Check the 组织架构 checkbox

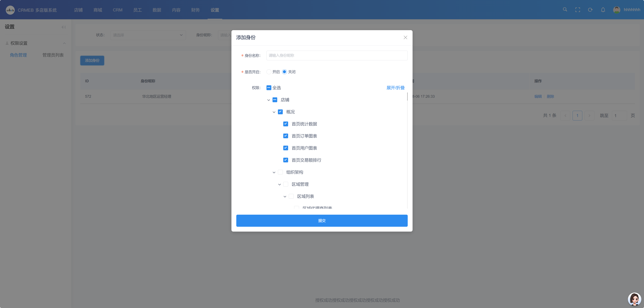point(280,172)
